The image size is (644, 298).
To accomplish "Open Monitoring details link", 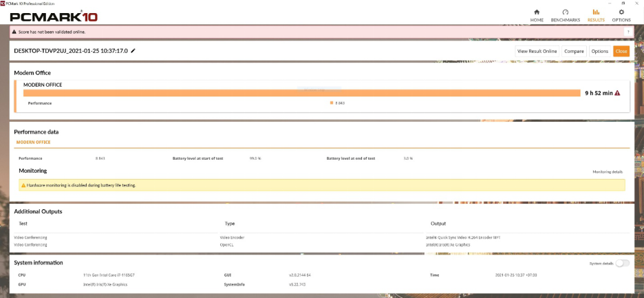I will point(608,172).
